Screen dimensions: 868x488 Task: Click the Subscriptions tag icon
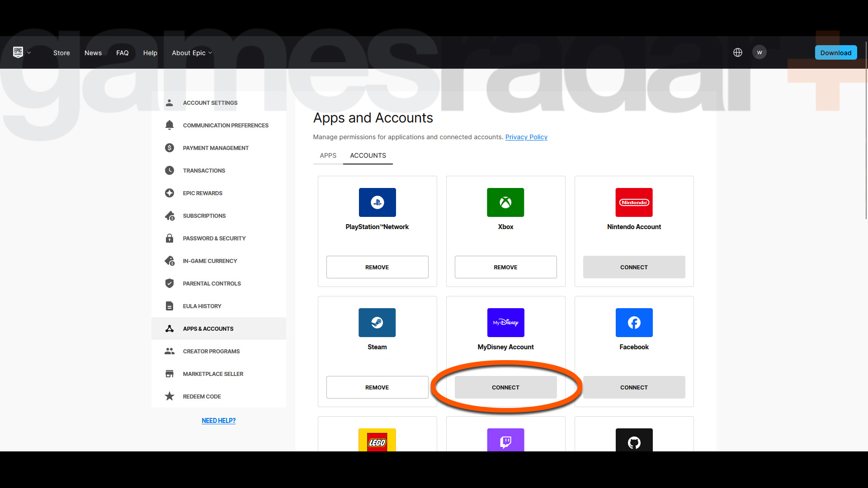click(170, 216)
